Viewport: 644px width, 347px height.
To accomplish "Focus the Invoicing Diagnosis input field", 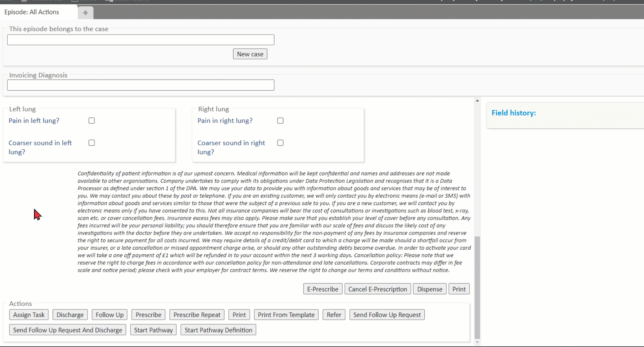I will tap(141, 85).
